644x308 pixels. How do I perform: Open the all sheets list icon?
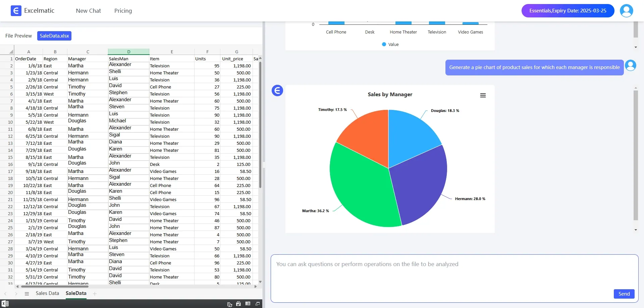coord(27,294)
